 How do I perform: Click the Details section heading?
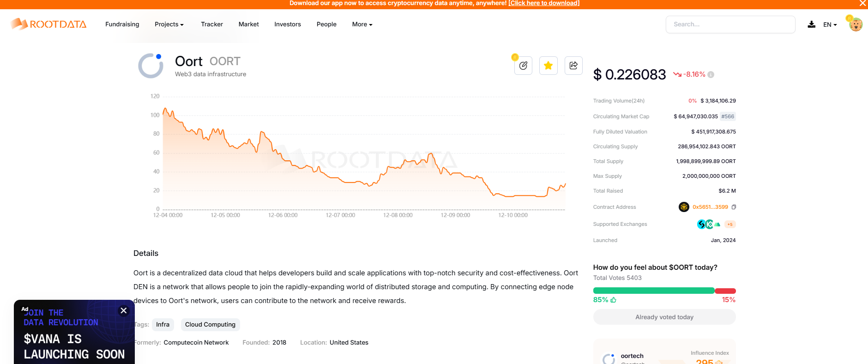146,253
